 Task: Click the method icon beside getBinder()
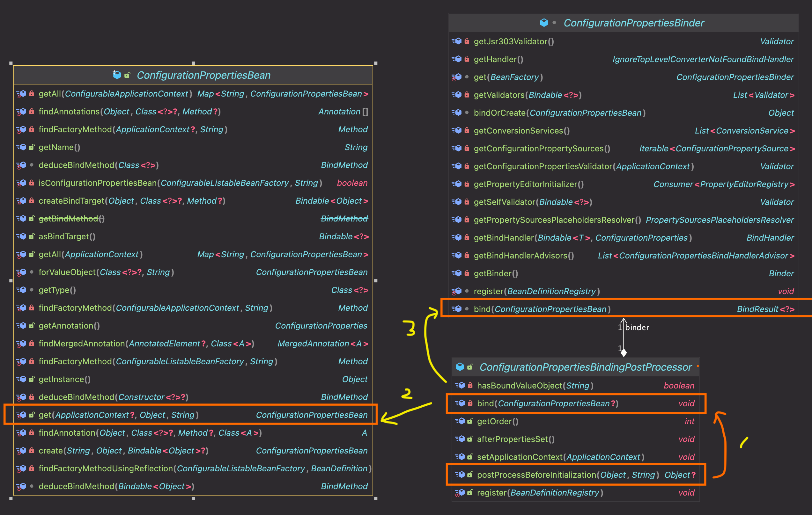[457, 273]
